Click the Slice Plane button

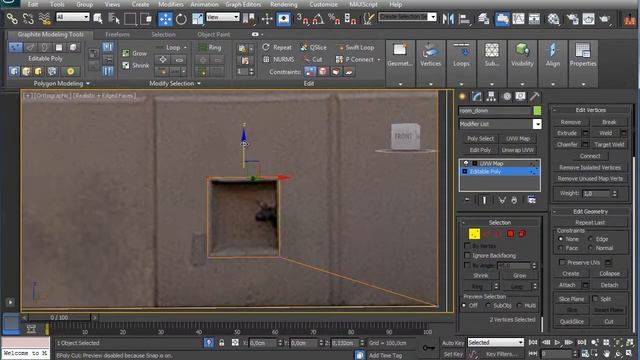point(571,299)
